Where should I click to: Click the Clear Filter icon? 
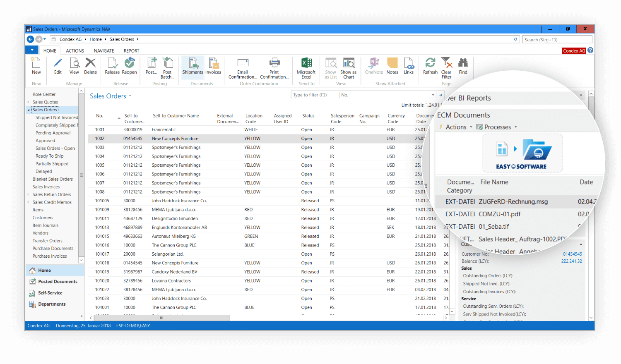(x=447, y=63)
